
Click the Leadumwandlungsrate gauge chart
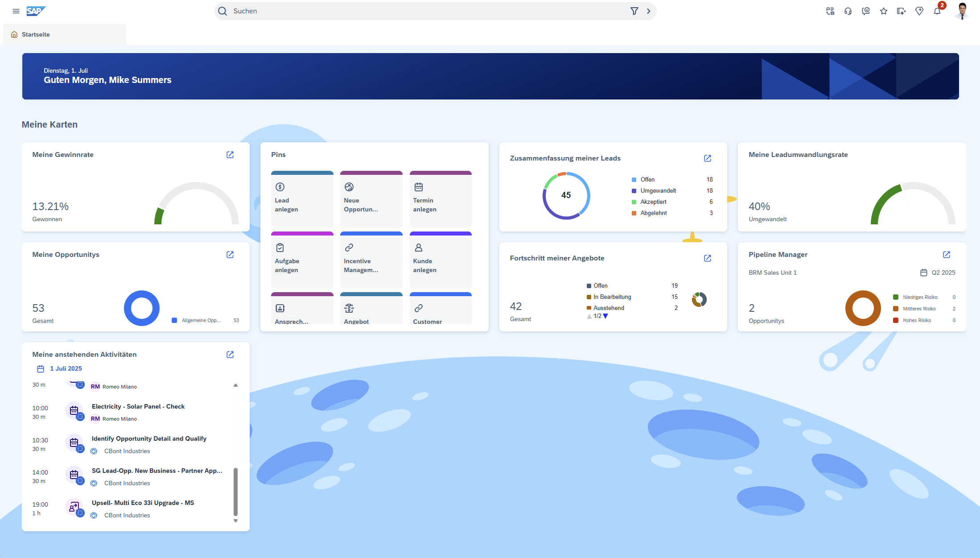(x=913, y=203)
